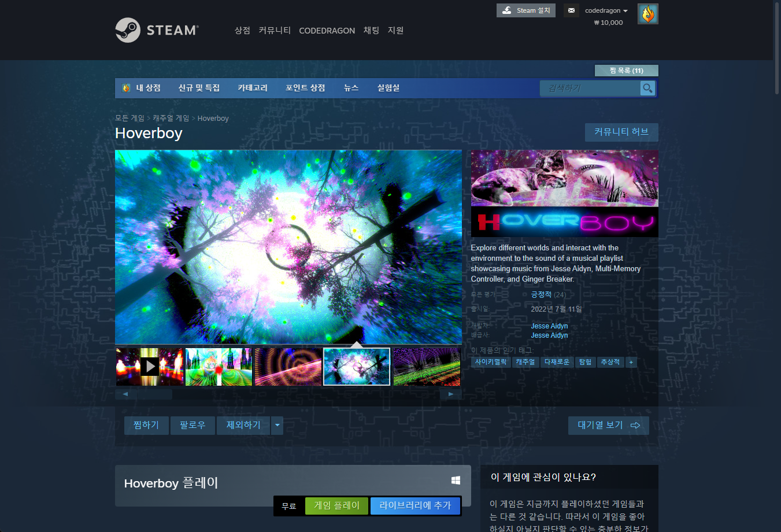Click the green 게임 플레이 button

336,505
